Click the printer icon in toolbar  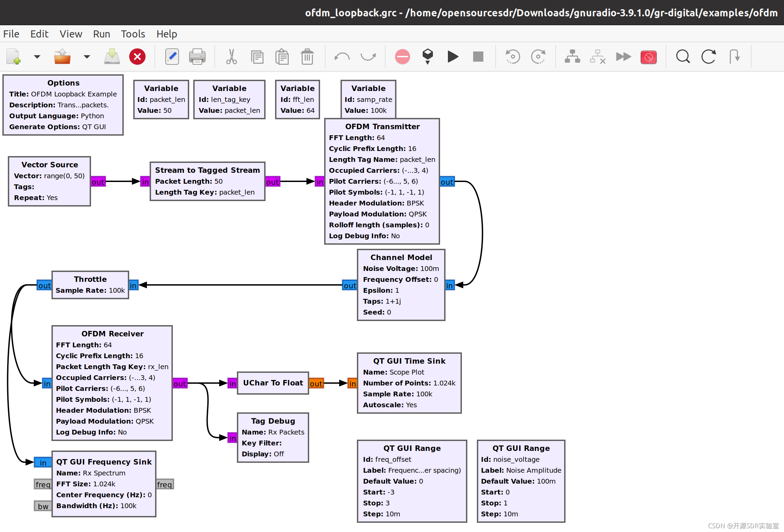pyautogui.click(x=197, y=57)
